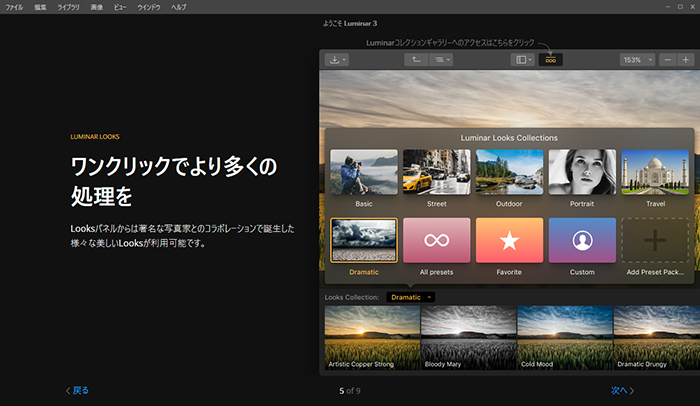Open the 画像 menu
Image resolution: width=700 pixels, height=406 pixels.
[x=97, y=7]
